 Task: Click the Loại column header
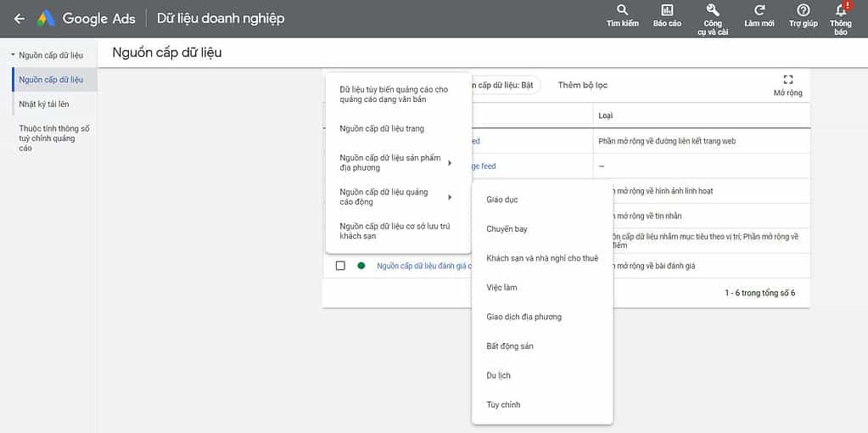[x=605, y=116]
